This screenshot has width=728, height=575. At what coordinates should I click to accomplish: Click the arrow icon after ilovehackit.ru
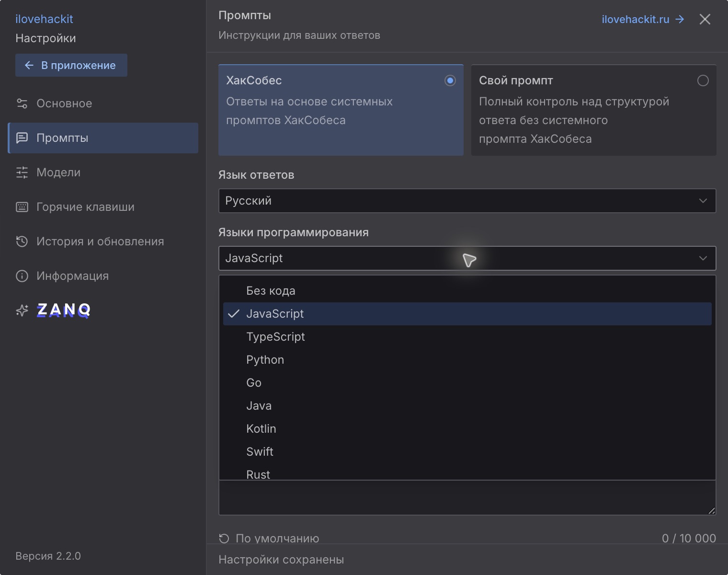click(680, 19)
